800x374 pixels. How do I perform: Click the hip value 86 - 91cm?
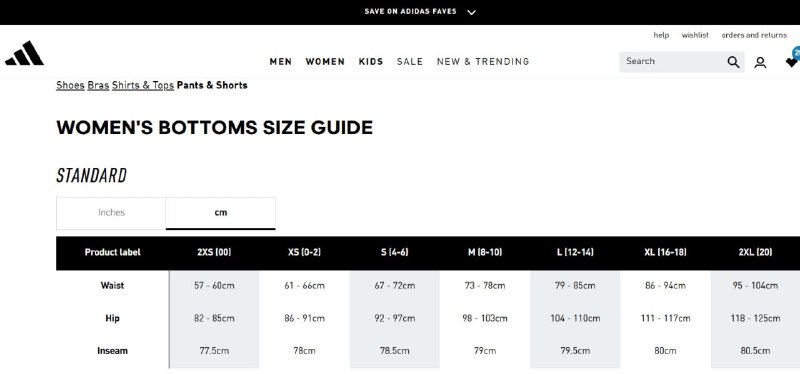304,318
